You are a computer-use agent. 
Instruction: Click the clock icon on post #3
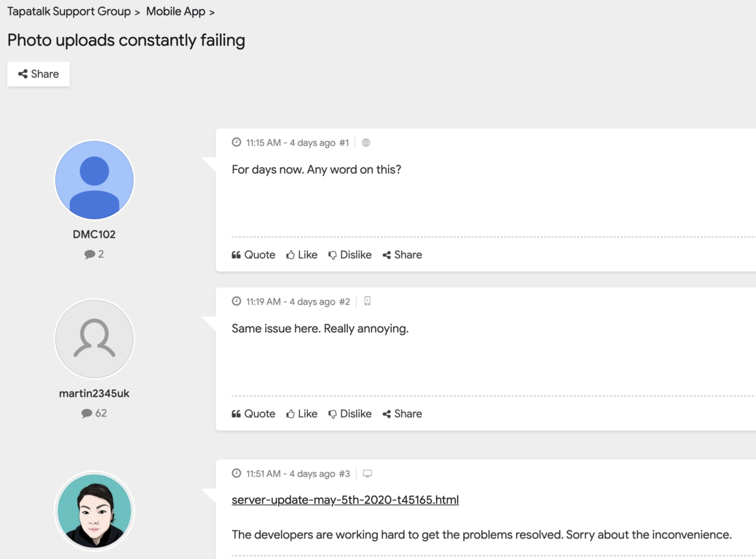tap(237, 473)
